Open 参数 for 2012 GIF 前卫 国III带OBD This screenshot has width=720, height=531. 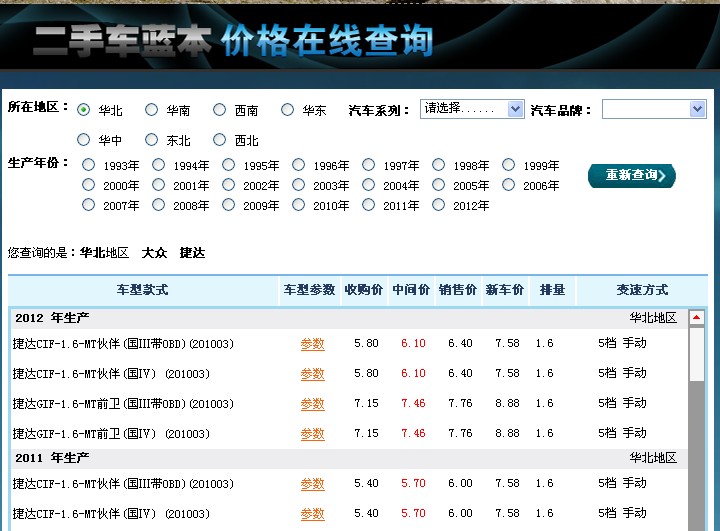pyautogui.click(x=313, y=404)
